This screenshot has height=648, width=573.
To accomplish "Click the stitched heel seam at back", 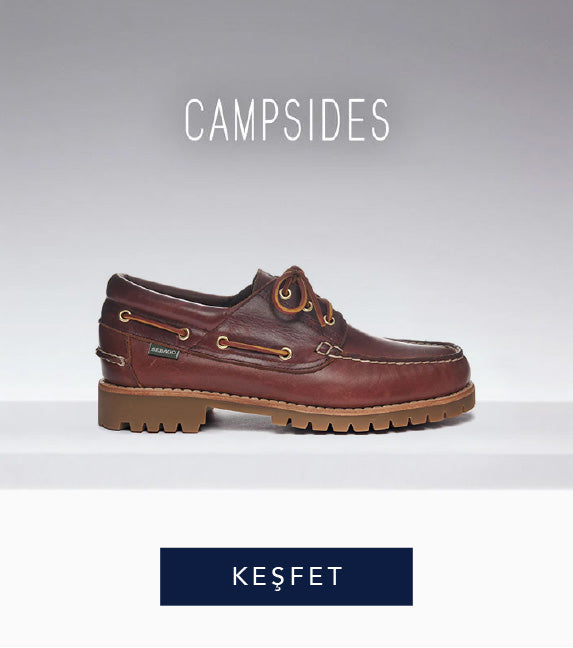I will [x=111, y=357].
